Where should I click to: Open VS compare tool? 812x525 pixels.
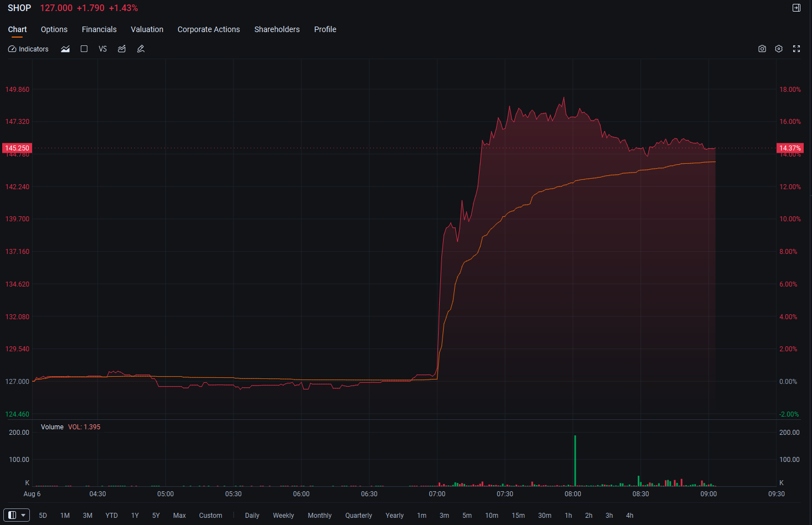click(103, 49)
